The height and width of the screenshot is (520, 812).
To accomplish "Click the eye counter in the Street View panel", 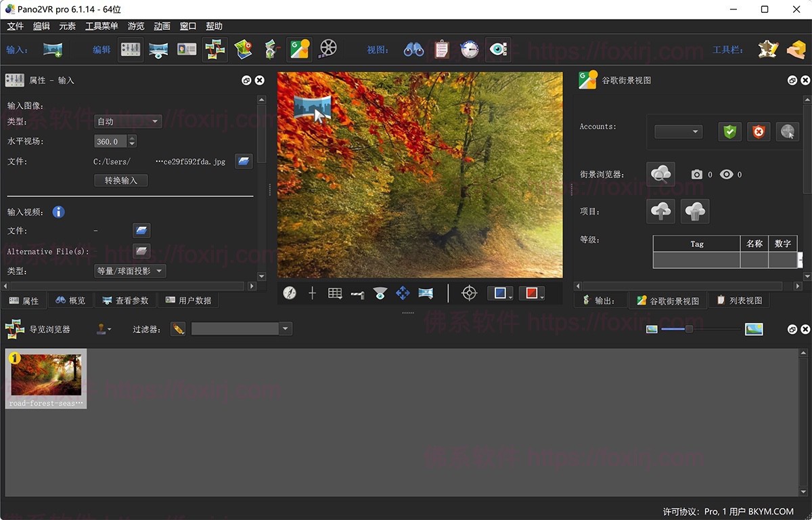I will point(725,174).
